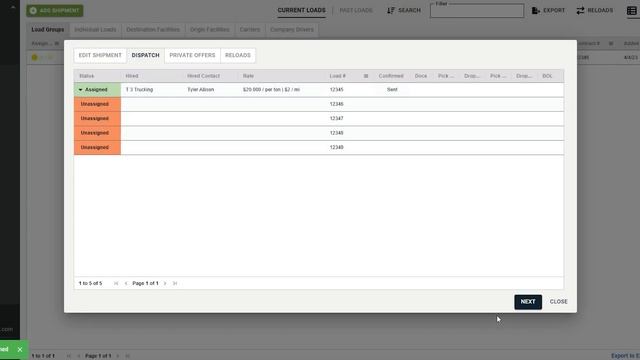The image size is (640, 360).
Task: Go to last page in dialog pager
Action: [x=175, y=283]
